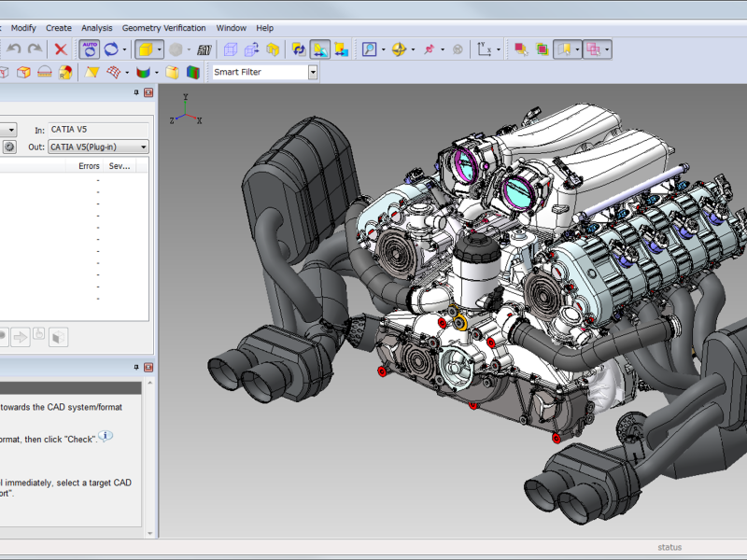
Task: Click the Y-X coordinate axis icon
Action: [x=484, y=49]
